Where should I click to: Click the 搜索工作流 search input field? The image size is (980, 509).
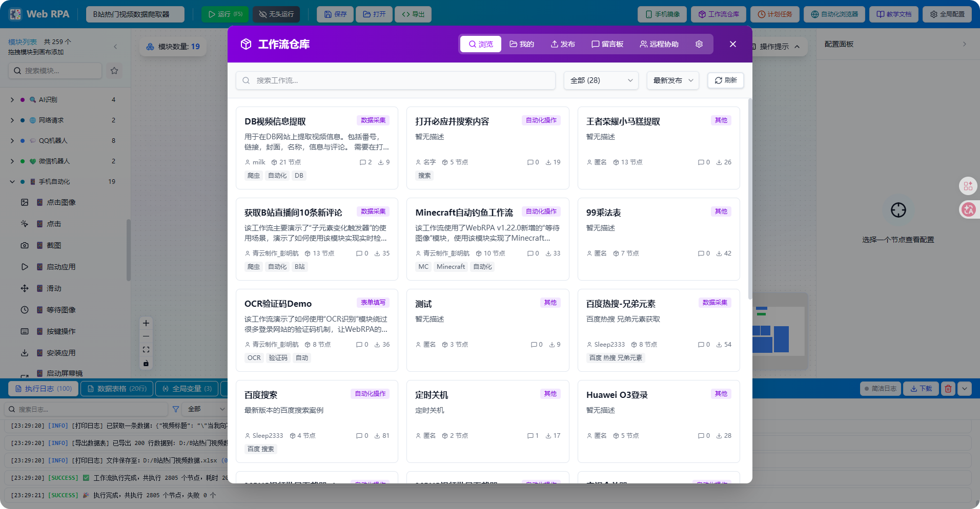pos(395,80)
